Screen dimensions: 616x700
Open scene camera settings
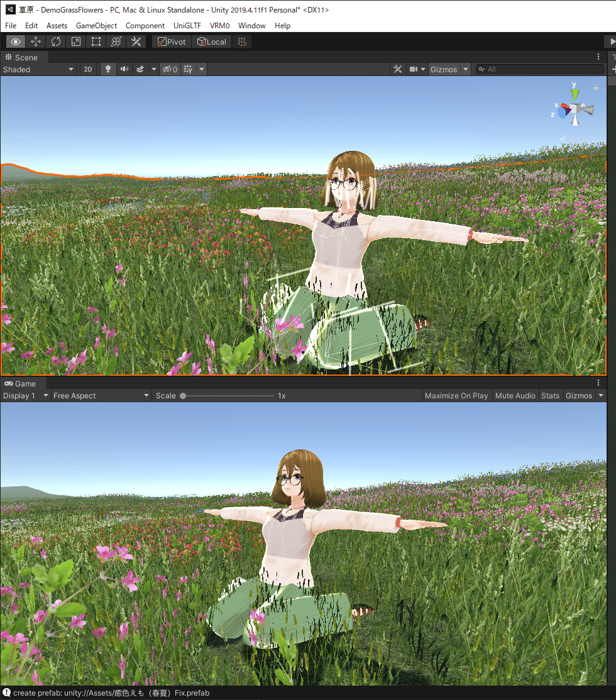pos(417,69)
